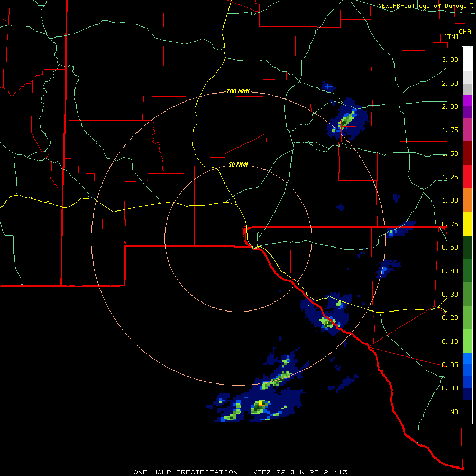476x476 pixels.
Task: Click the 100 NMI range ring label
Action: pos(238,91)
